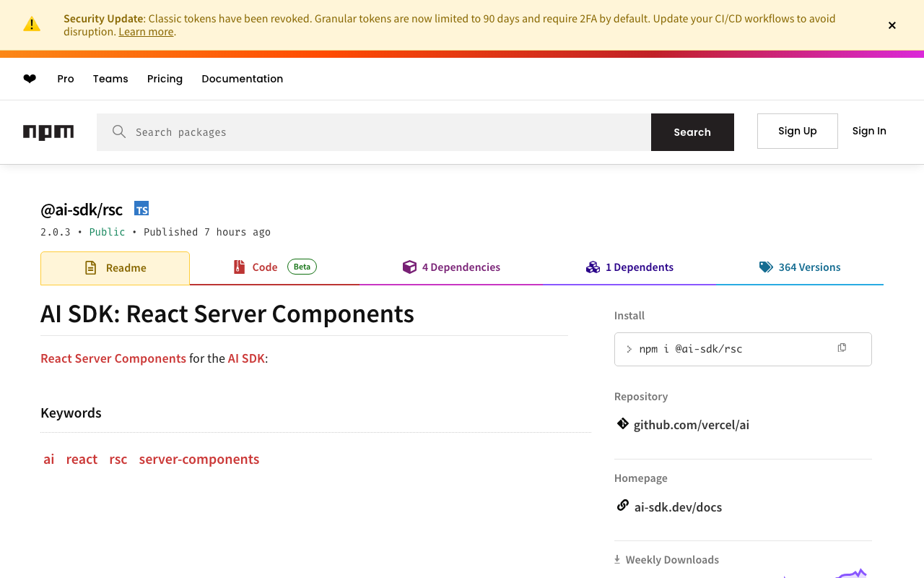
Task: Click the chain link icon beside homepage
Action: coord(622,506)
